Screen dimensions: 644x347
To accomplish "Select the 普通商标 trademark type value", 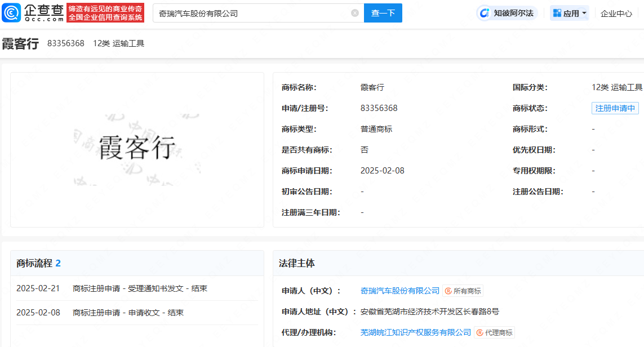I will 376,129.
